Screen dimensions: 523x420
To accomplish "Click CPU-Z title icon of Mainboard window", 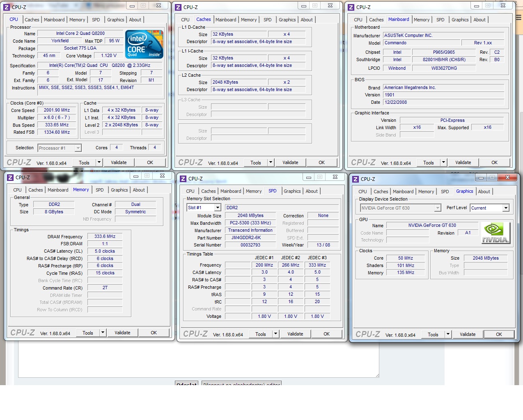I will pyautogui.click(x=351, y=7).
